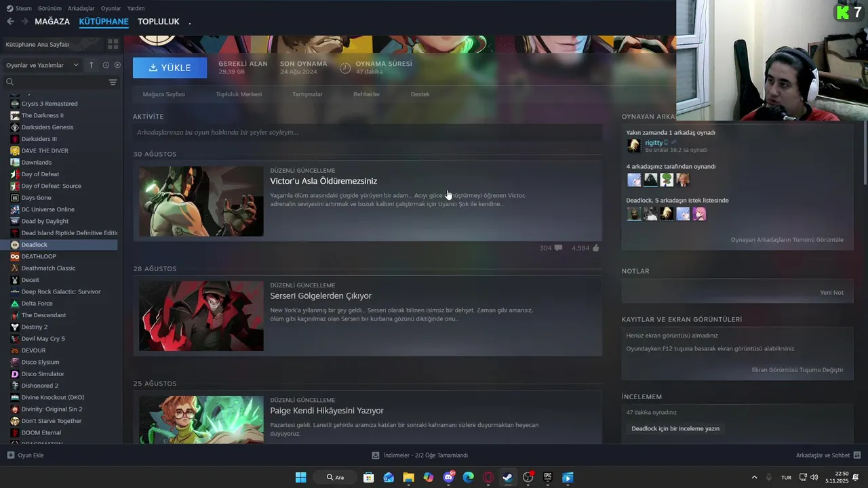Create a new note with Yeni Not
Viewport: 868px width, 488px height.
point(831,293)
